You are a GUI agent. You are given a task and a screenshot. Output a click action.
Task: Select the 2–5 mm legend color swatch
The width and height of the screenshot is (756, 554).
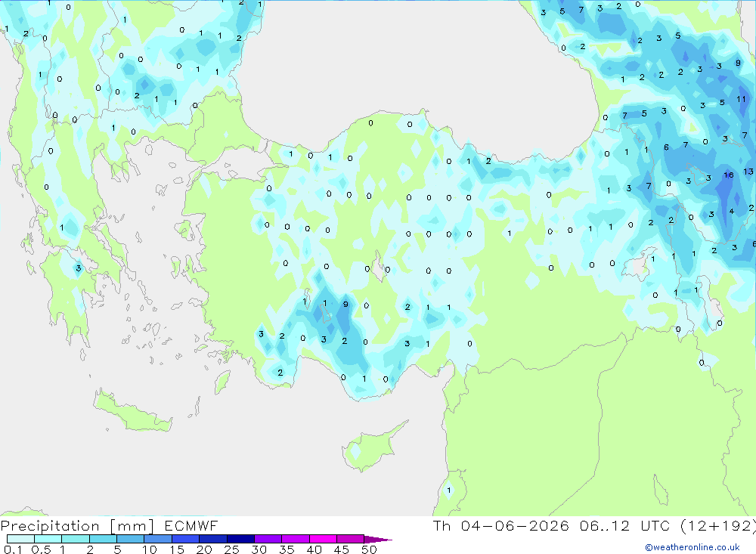[103, 539]
